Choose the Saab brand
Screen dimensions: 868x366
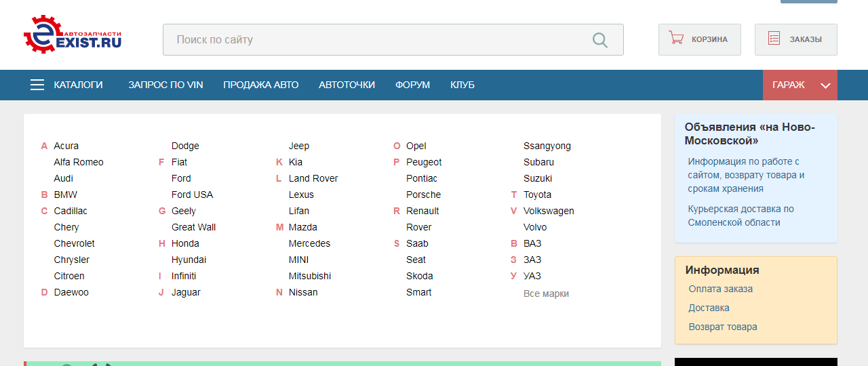pyautogui.click(x=417, y=243)
